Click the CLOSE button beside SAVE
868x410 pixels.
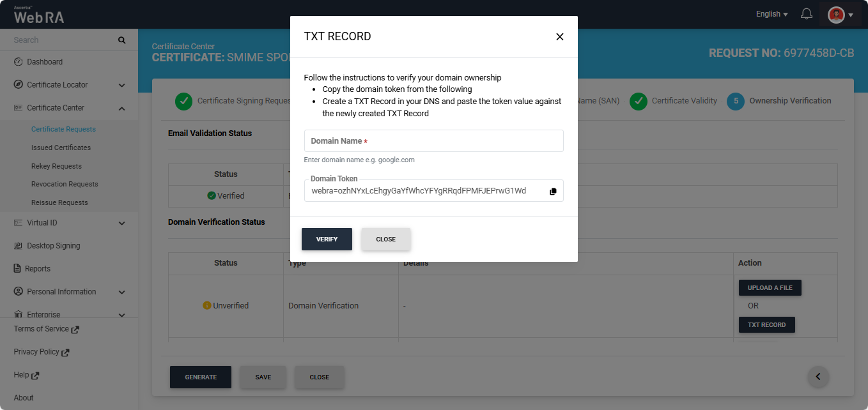tap(319, 377)
